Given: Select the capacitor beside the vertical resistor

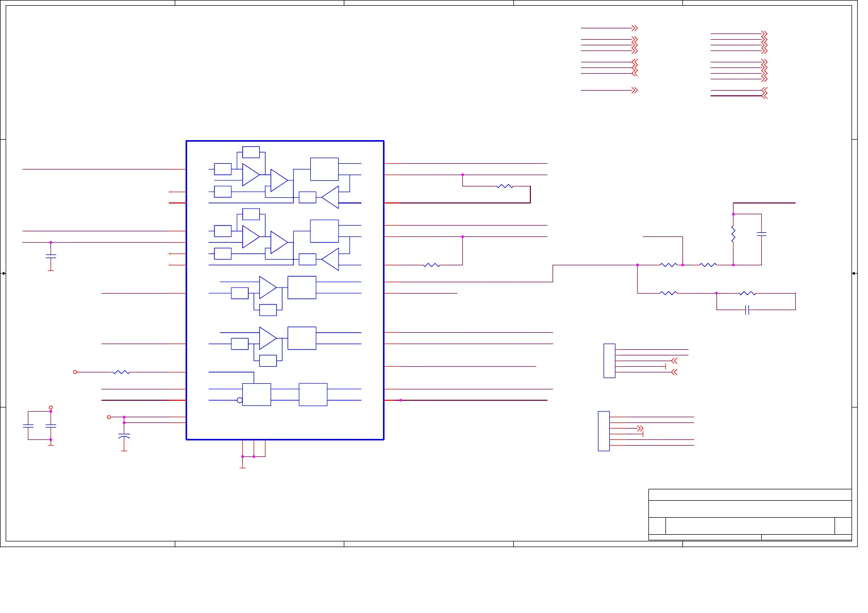Looking at the screenshot, I should (x=761, y=234).
